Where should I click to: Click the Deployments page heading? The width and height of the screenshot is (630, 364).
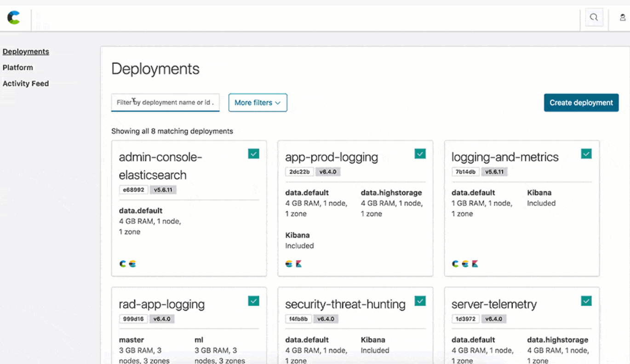155,69
